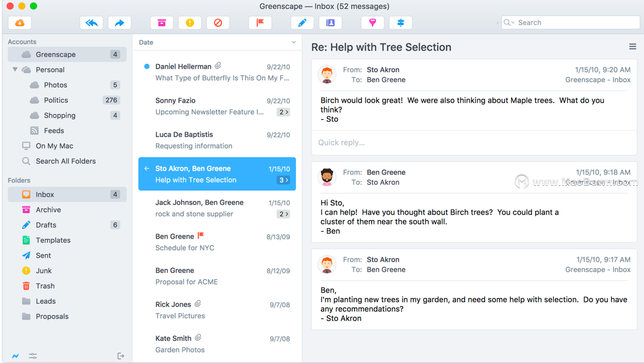Collapse the Personal account tree
Image resolution: width=644 pixels, height=363 pixels.
tap(15, 69)
